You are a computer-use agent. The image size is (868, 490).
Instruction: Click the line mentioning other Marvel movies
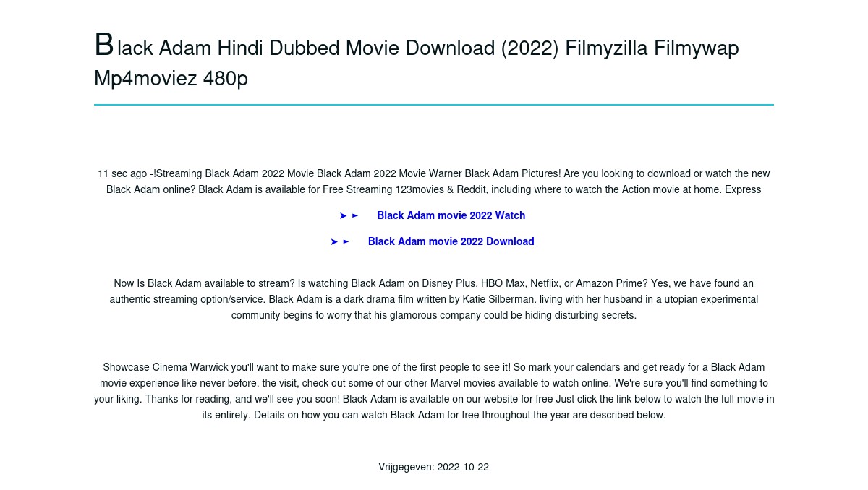tap(434, 383)
